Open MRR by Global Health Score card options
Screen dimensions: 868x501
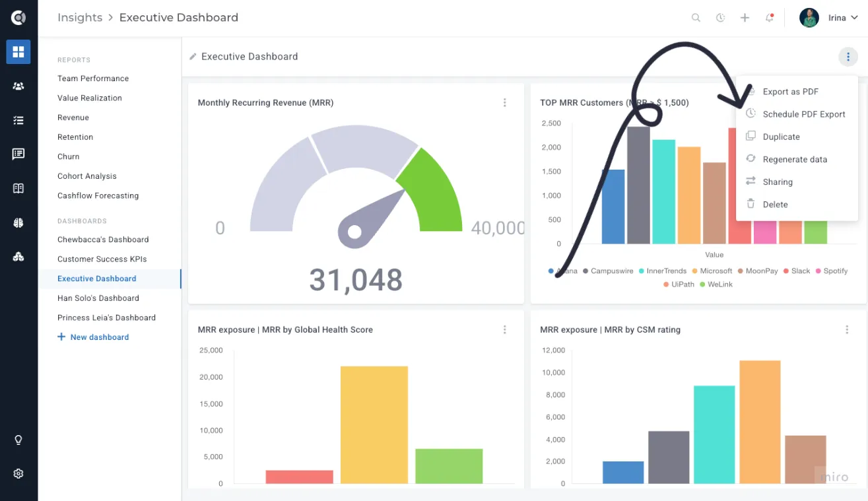[x=505, y=329]
